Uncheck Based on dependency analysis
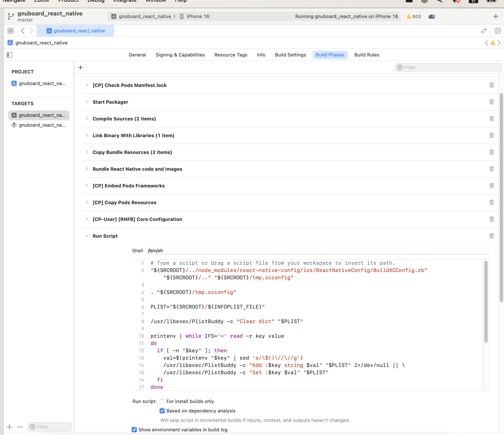 162,411
